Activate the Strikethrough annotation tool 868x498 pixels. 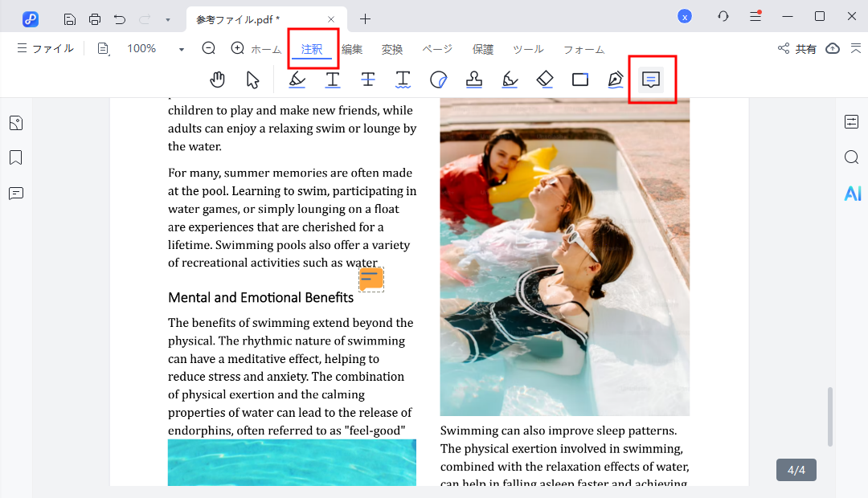point(368,80)
